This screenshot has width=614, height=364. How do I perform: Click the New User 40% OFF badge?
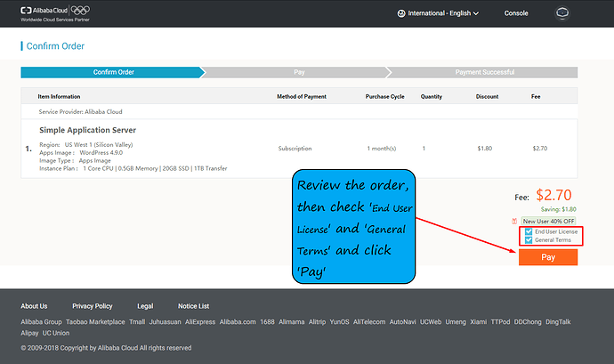pyautogui.click(x=548, y=222)
